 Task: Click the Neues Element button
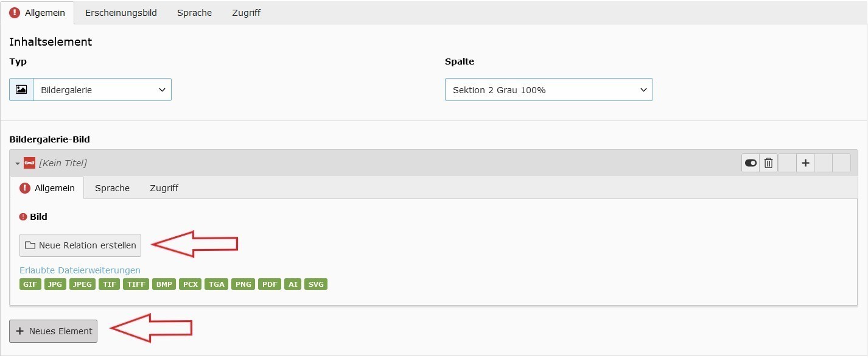(x=54, y=331)
